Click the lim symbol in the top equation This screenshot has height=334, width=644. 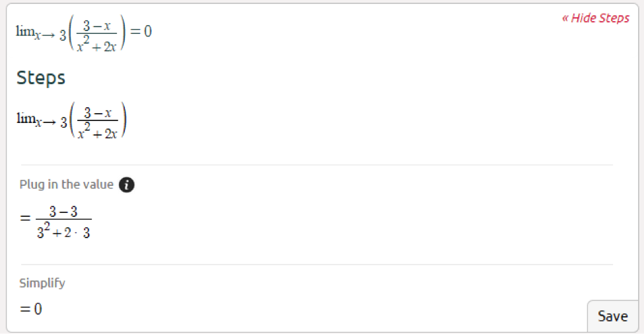(x=24, y=31)
